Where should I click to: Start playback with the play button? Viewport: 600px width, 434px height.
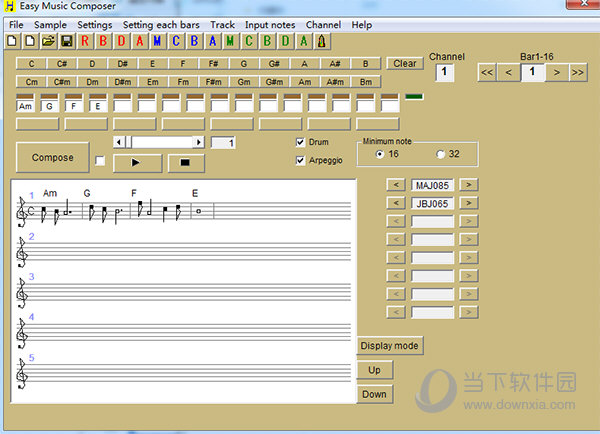138,163
